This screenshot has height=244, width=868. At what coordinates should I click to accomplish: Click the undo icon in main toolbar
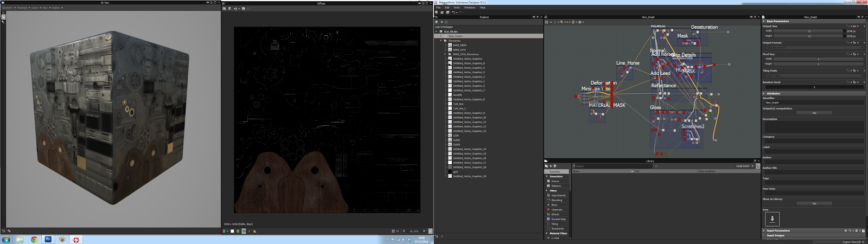(x=453, y=12)
